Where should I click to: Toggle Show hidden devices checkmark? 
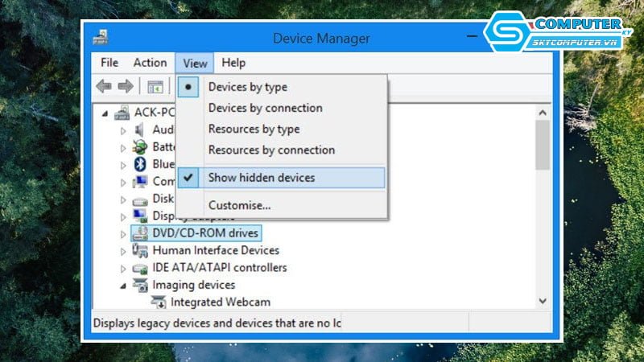coord(188,177)
